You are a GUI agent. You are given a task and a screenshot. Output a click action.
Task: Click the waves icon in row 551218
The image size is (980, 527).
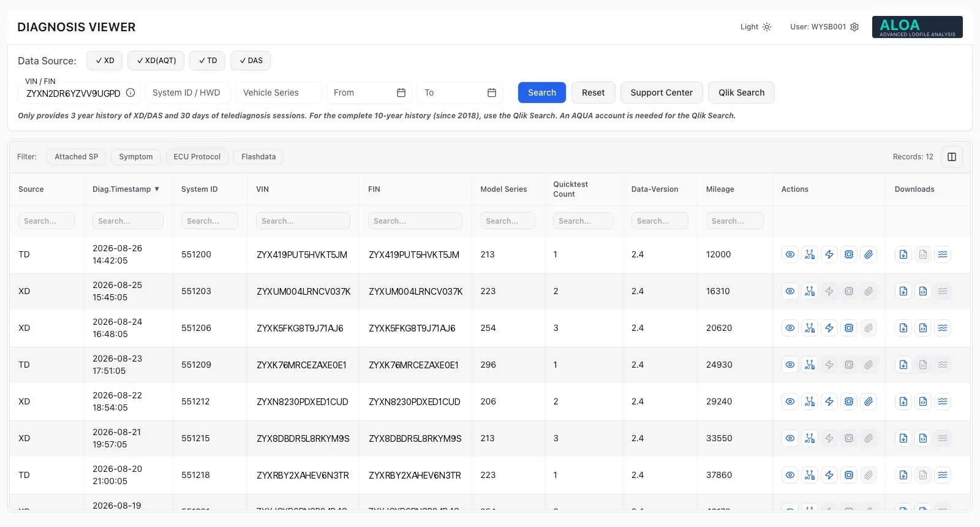943,475
